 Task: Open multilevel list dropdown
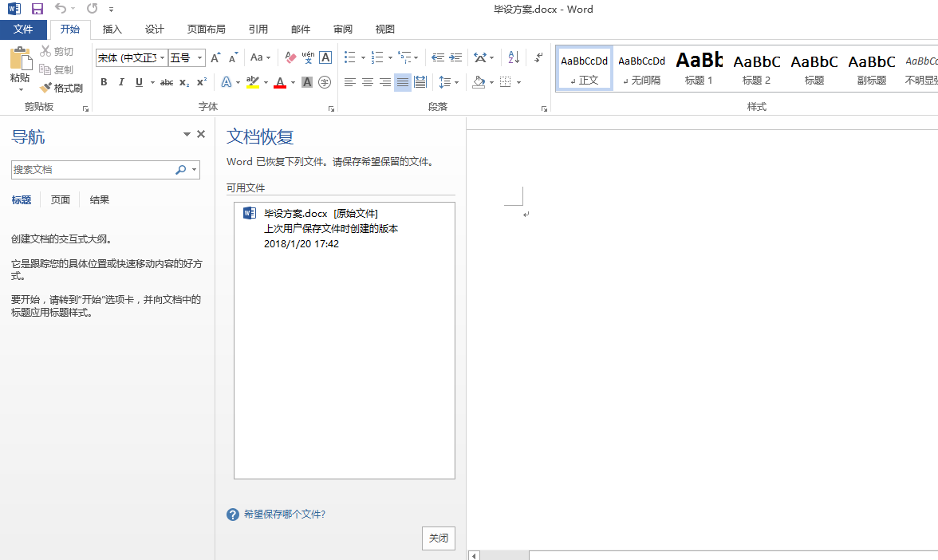pyautogui.click(x=416, y=58)
